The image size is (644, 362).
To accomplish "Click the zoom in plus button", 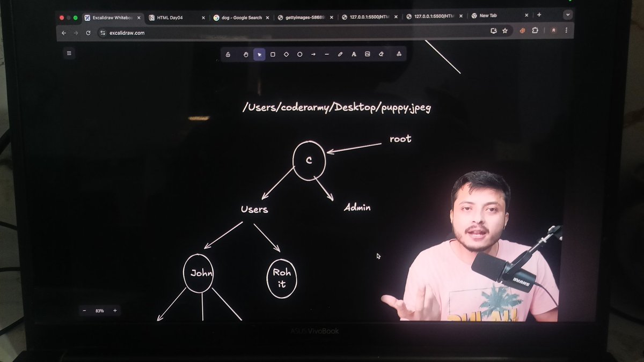I will (114, 311).
